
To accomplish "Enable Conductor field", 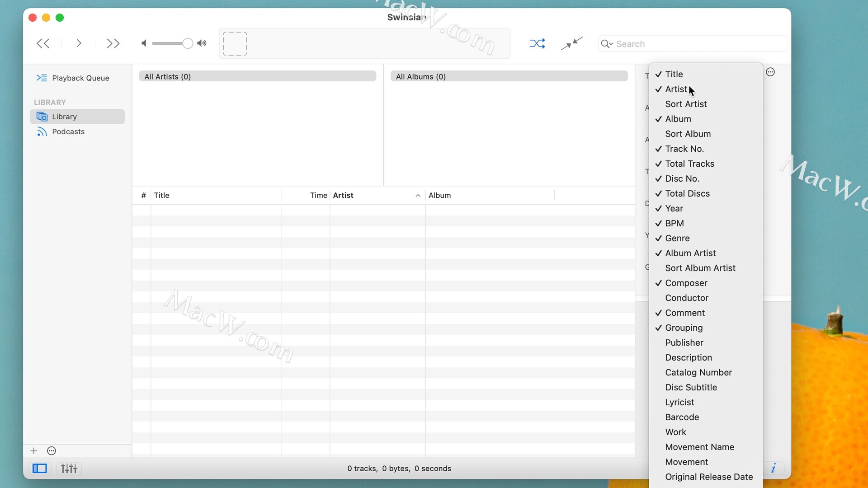I will tap(706, 298).
